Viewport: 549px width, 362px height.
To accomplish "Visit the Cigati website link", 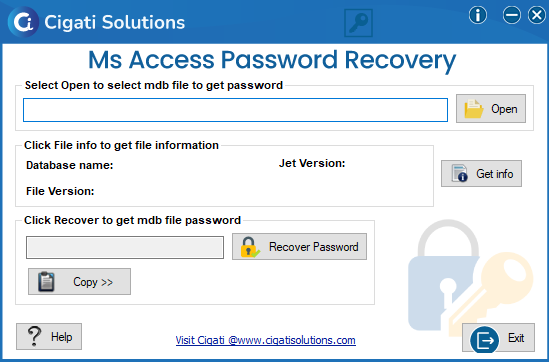I will [265, 340].
